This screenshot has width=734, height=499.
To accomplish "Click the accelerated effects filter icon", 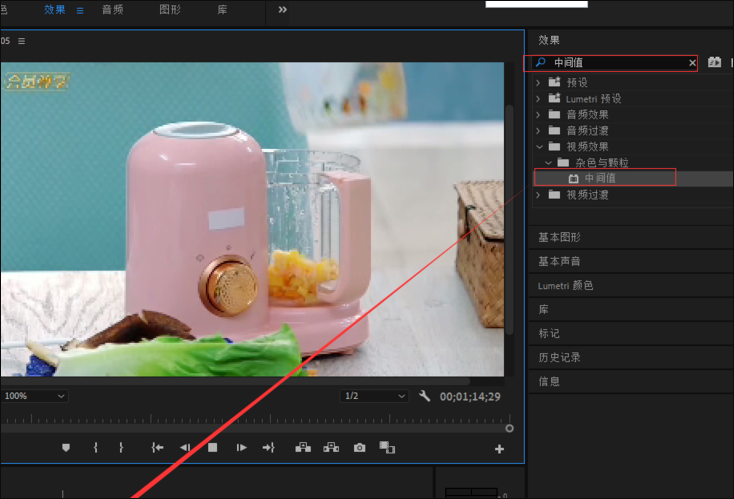I will pos(714,63).
